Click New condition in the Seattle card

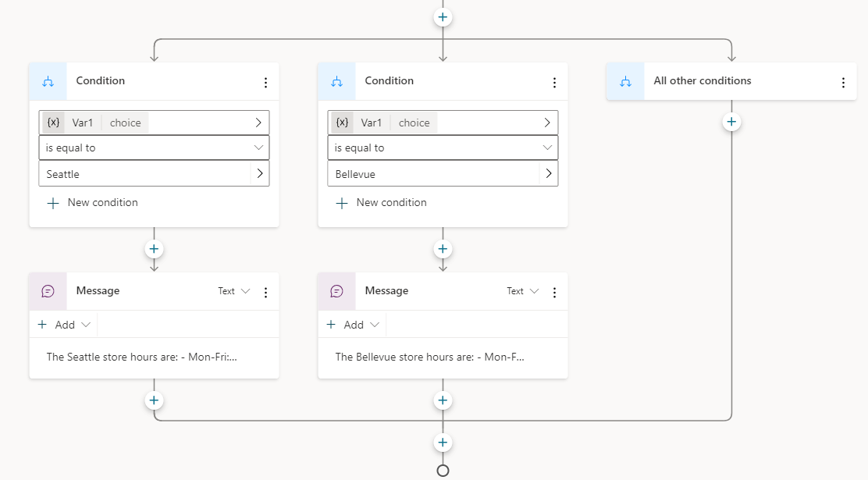[92, 203]
